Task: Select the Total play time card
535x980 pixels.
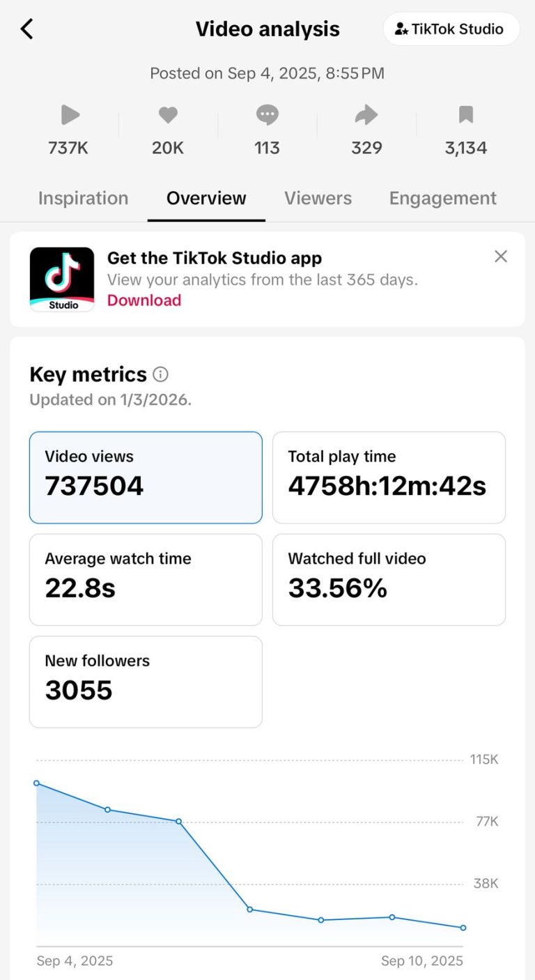Action: tap(389, 477)
